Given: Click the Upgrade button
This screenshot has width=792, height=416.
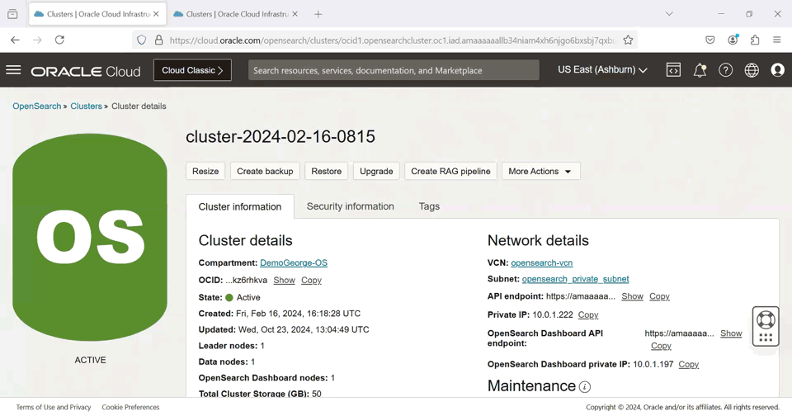Looking at the screenshot, I should coord(376,171).
